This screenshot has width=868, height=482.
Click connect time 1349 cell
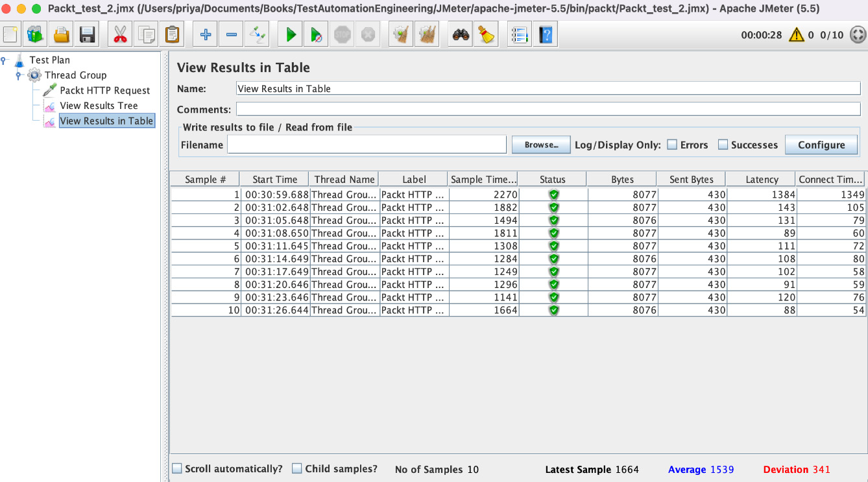tap(832, 195)
